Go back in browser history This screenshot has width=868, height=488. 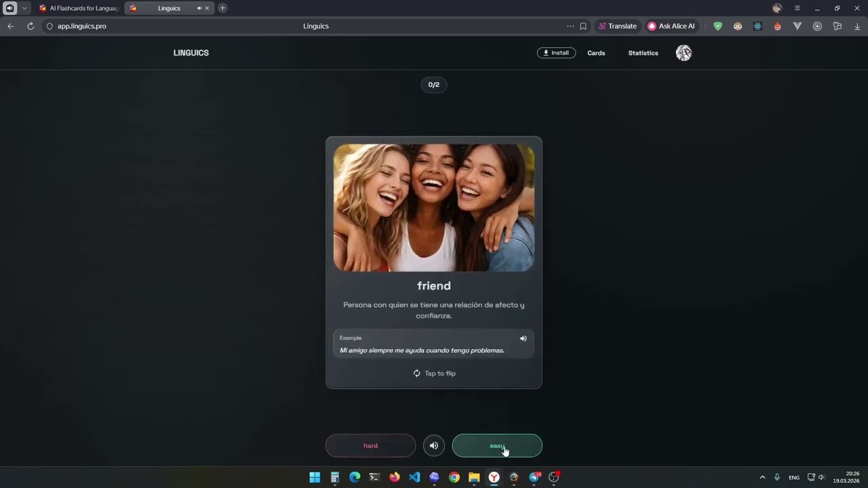coord(10,26)
